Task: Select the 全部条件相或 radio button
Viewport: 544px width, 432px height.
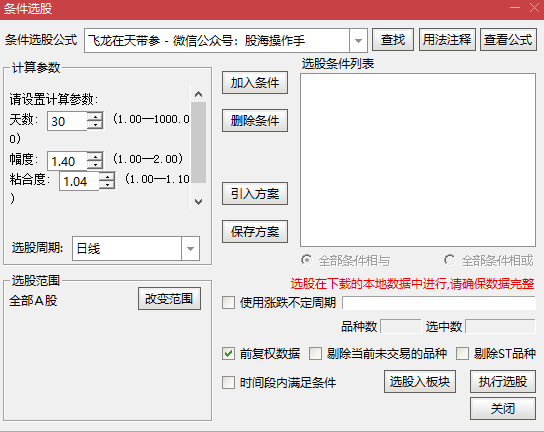Action: coord(449,260)
